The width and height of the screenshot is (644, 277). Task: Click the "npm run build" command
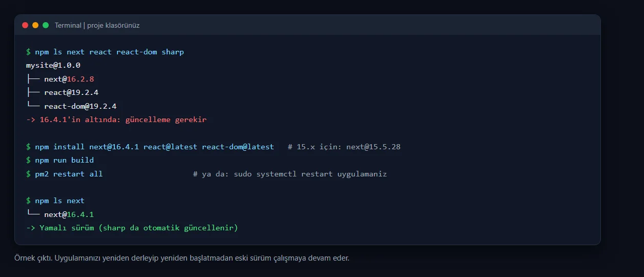tap(65, 160)
